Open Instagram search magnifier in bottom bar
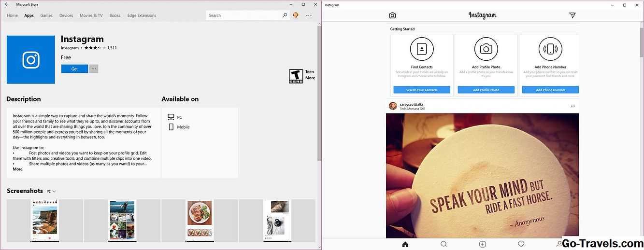The width and height of the screenshot is (644, 250). click(444, 244)
